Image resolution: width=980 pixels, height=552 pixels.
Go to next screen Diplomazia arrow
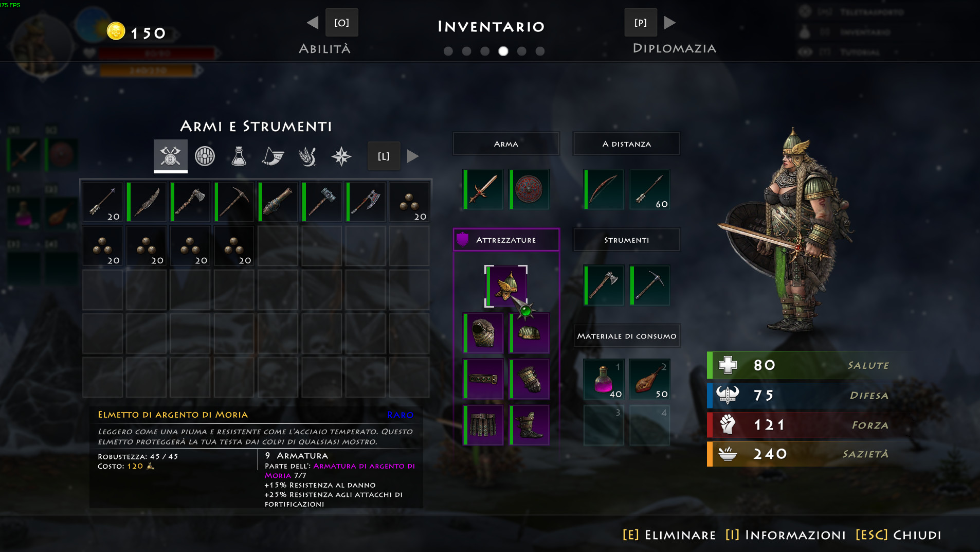coord(669,23)
